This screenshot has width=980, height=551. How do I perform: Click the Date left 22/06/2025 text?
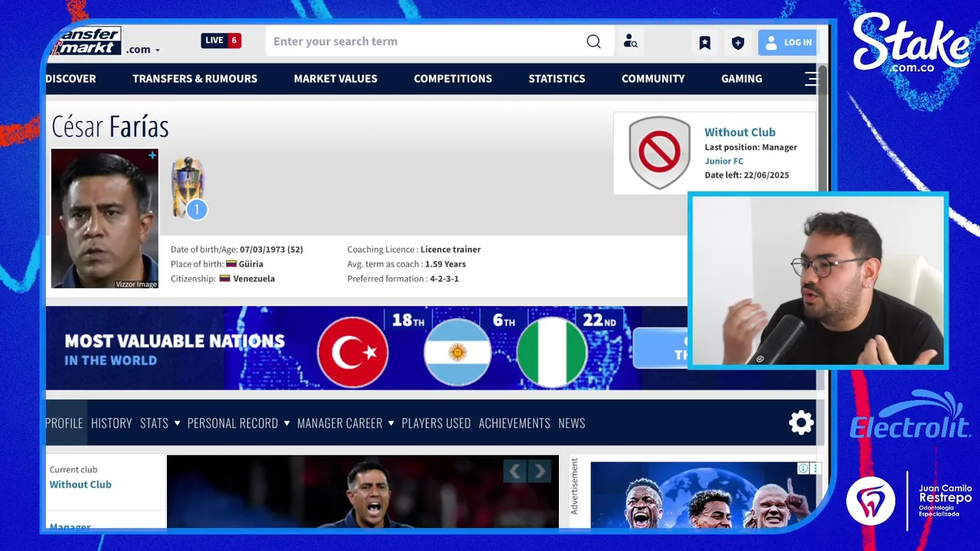point(746,175)
